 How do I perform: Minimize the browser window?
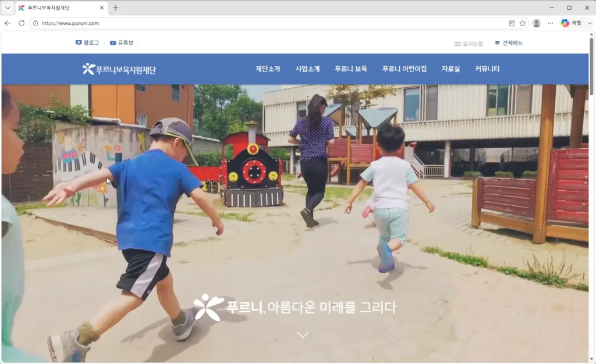(552, 8)
